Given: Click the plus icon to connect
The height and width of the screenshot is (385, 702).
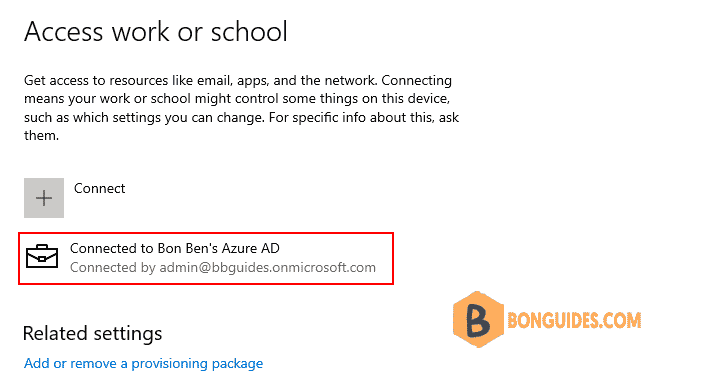Looking at the screenshot, I should (44, 198).
